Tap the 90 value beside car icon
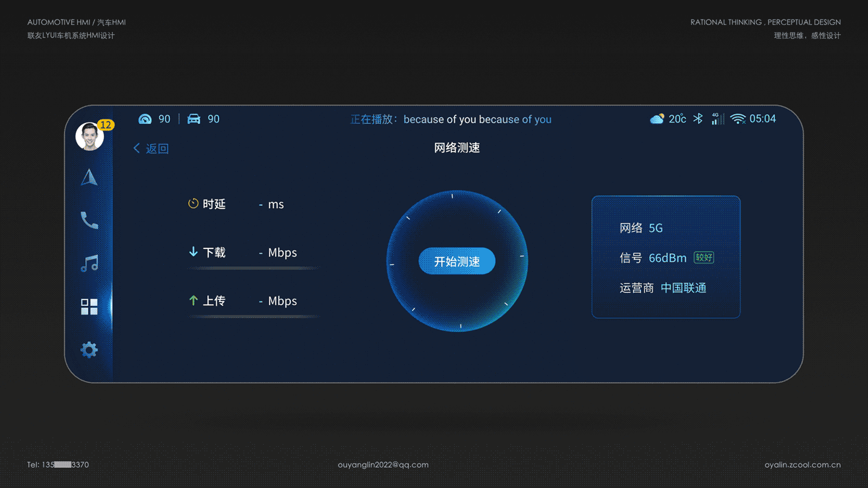The height and width of the screenshot is (488, 868). click(214, 119)
